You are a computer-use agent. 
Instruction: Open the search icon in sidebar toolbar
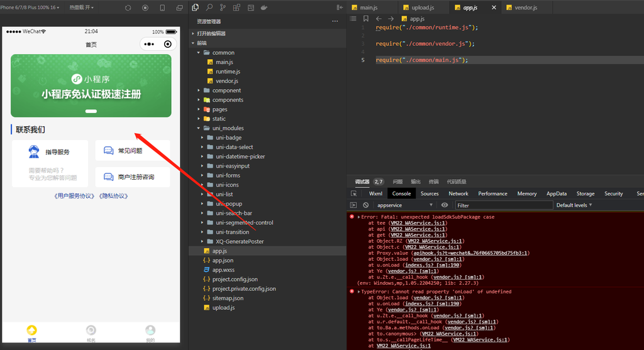(209, 8)
